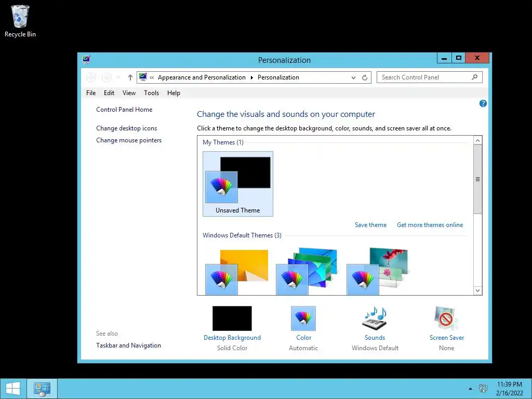Image resolution: width=532 pixels, height=399 pixels.
Task: Click the network tray icon
Action: 483,389
